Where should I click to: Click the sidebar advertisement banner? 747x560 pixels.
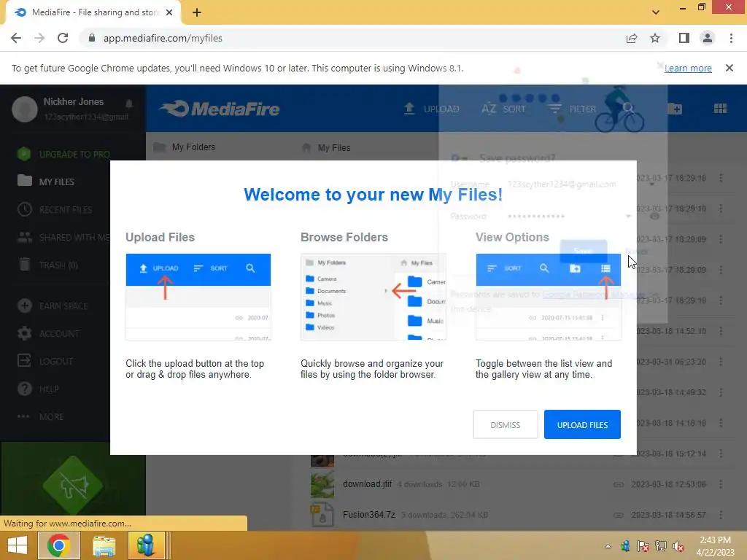(x=73, y=480)
